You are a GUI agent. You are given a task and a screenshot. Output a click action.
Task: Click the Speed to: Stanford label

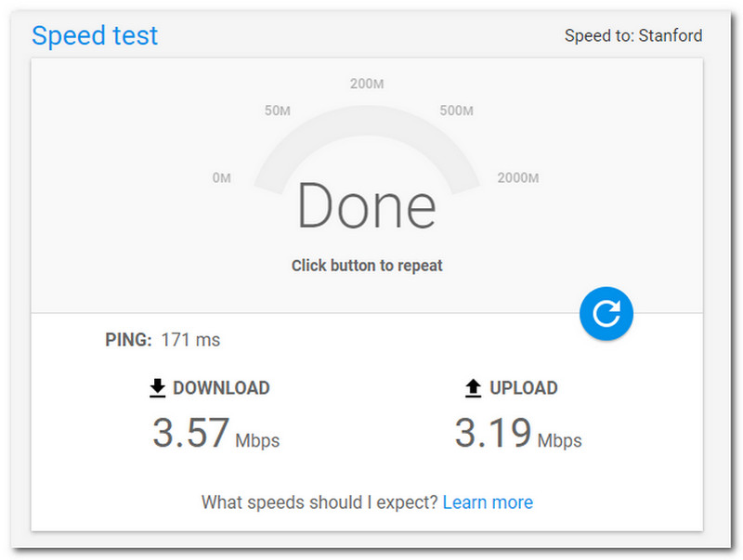click(633, 36)
